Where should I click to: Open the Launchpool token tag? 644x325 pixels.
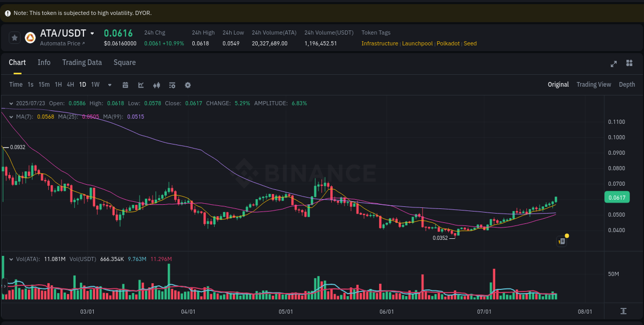pos(417,43)
